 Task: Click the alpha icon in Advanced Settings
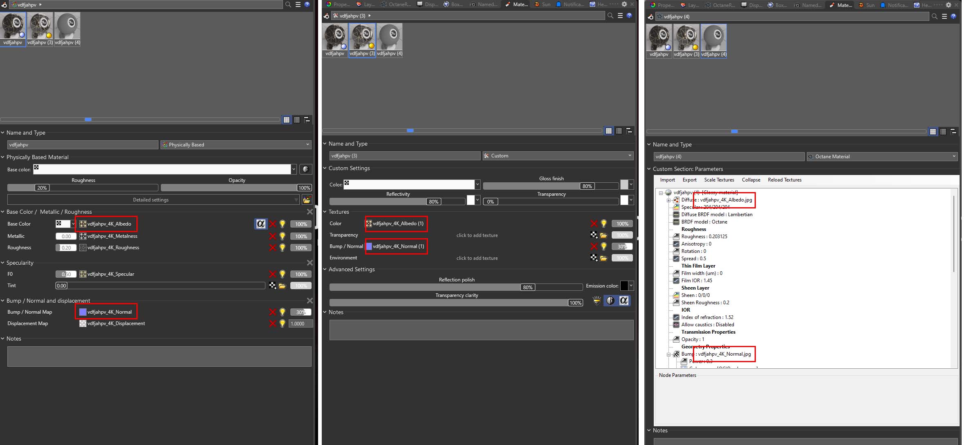click(x=624, y=301)
